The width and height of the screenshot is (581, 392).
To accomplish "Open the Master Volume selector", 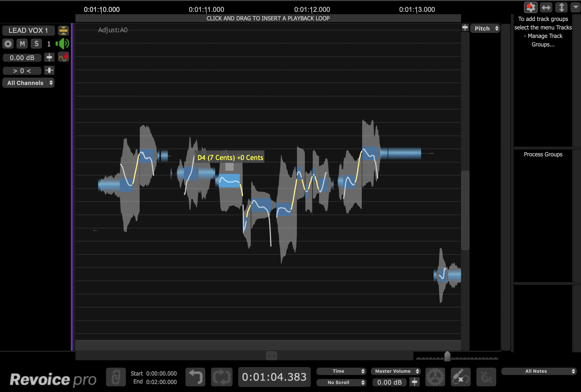I will 396,371.
